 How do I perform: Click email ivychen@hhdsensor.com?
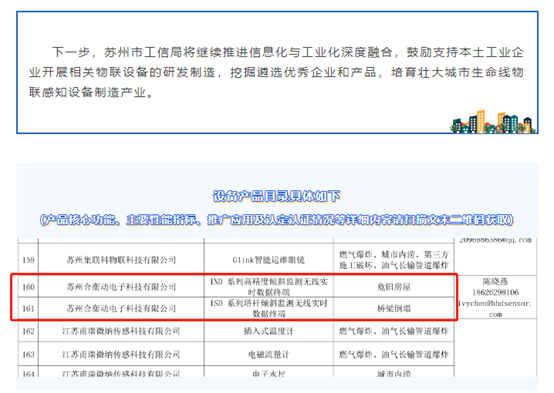(x=495, y=308)
